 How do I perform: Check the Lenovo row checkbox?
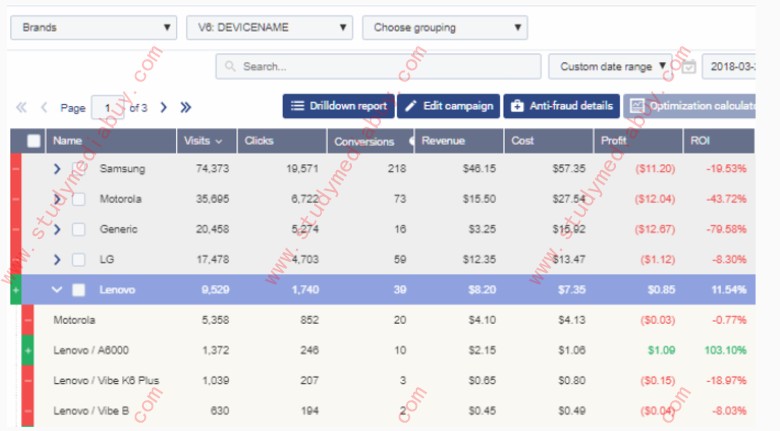point(79,290)
